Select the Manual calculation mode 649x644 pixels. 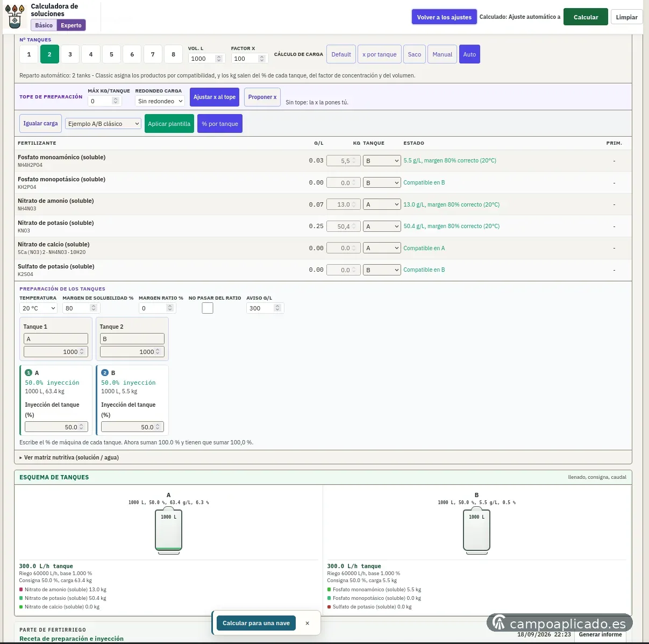point(443,54)
